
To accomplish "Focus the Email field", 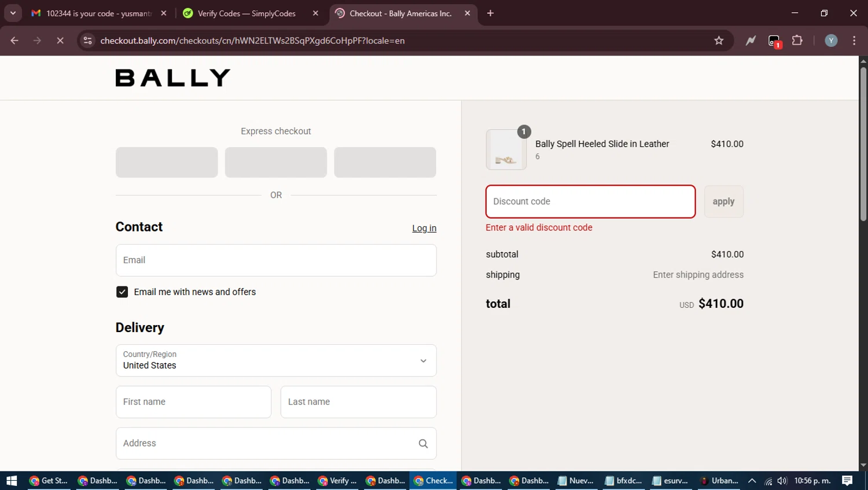I will pos(276,260).
